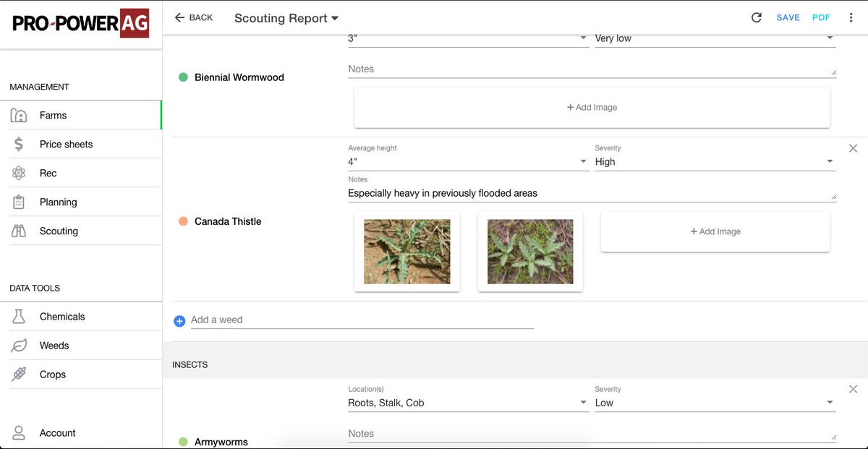Viewport: 868px width, 449px height.
Task: Click the blue plus icon beside Add a weed
Action: coord(179,320)
